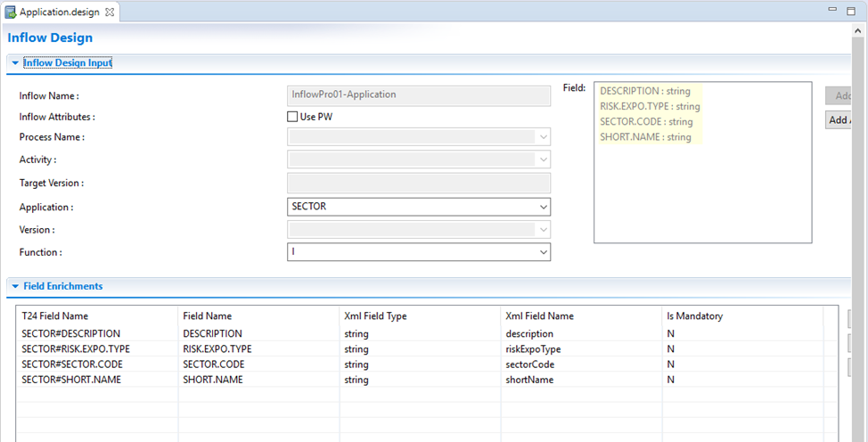Minimize the editor panel view

tap(832, 11)
